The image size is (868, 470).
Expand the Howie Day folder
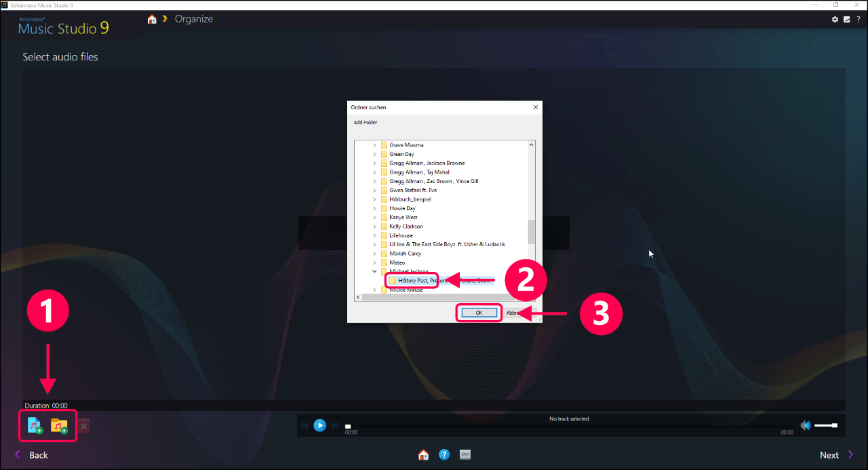pos(374,208)
